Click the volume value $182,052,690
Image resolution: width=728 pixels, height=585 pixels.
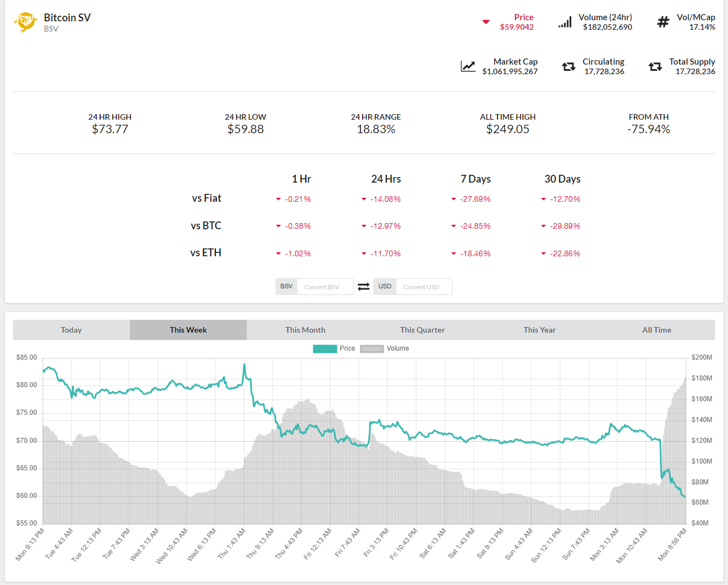(608, 27)
